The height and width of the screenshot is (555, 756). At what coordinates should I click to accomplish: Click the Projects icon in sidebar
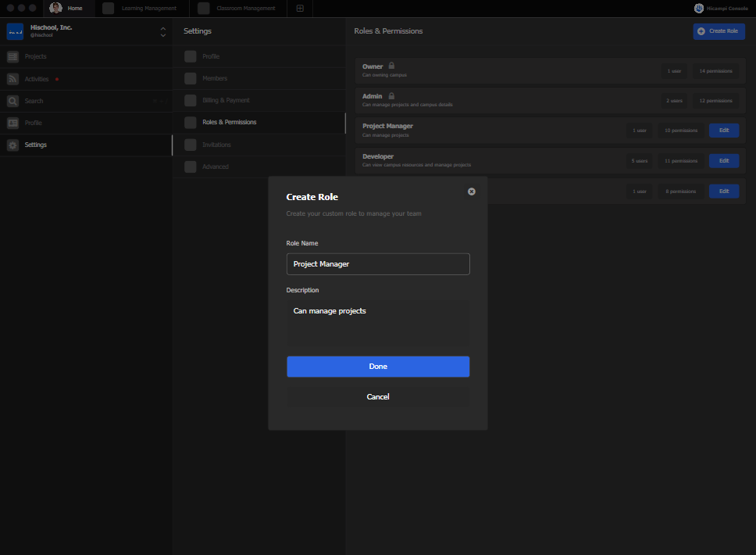tap(12, 57)
